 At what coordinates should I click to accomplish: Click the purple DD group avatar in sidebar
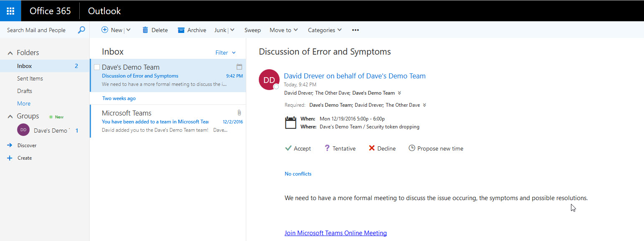coord(23,130)
